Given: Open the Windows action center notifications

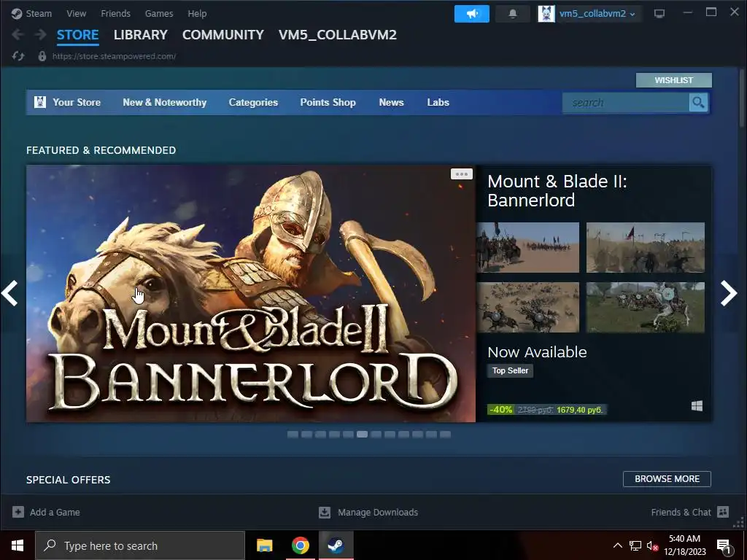Looking at the screenshot, I should (x=724, y=547).
